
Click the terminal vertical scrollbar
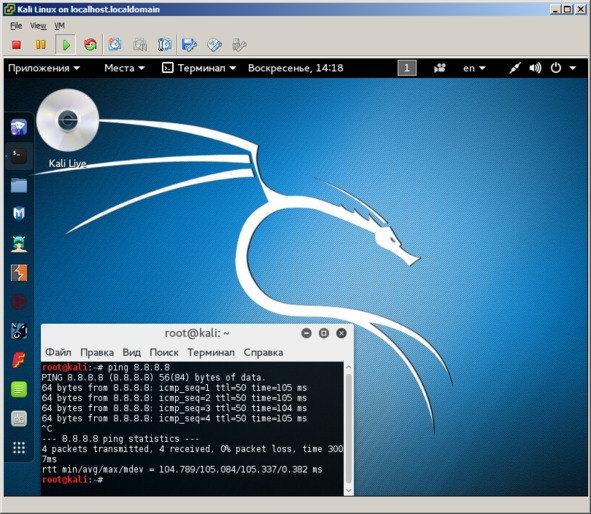click(x=349, y=429)
